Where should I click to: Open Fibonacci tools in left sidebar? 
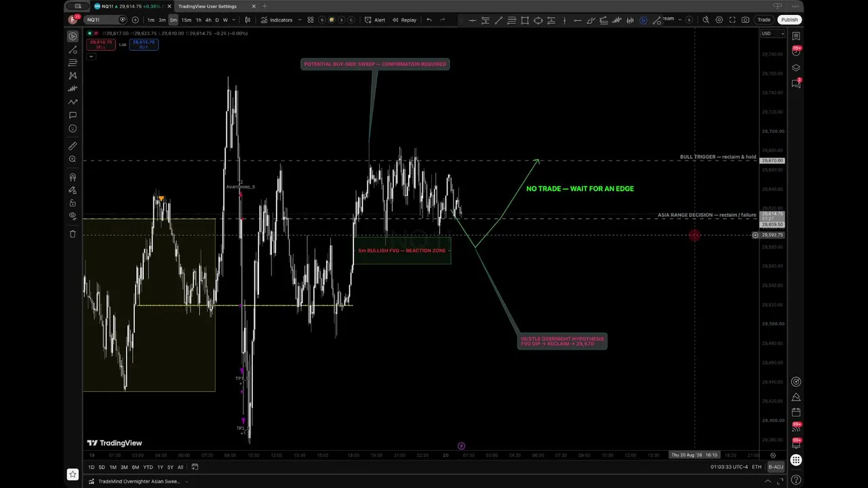tap(73, 62)
